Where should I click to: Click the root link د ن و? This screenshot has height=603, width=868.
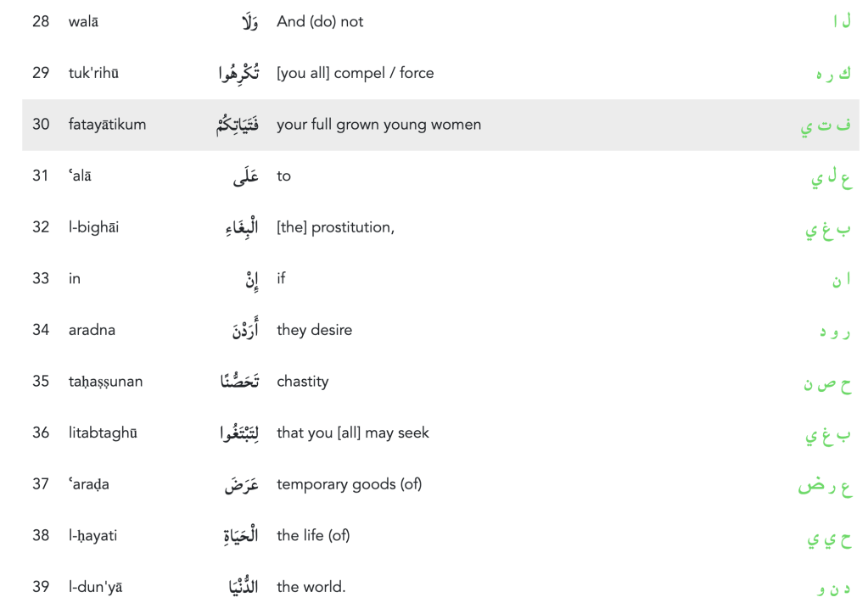tap(834, 589)
